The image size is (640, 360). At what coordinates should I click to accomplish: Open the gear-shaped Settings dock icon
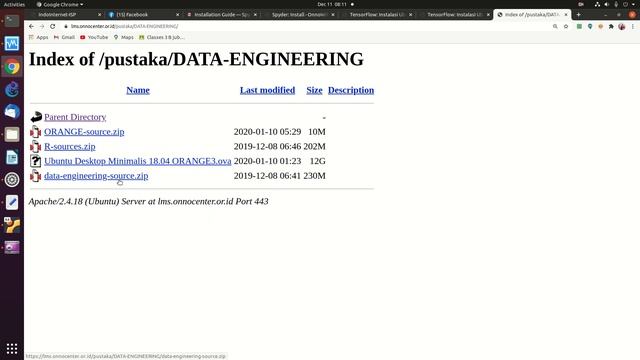tap(12, 180)
